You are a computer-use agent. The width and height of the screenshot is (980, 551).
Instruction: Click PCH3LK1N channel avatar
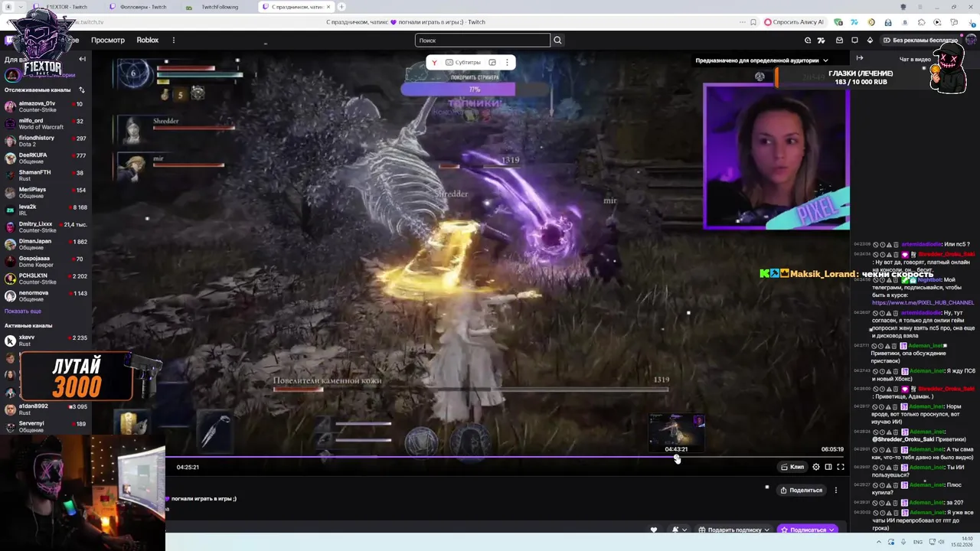pos(10,279)
